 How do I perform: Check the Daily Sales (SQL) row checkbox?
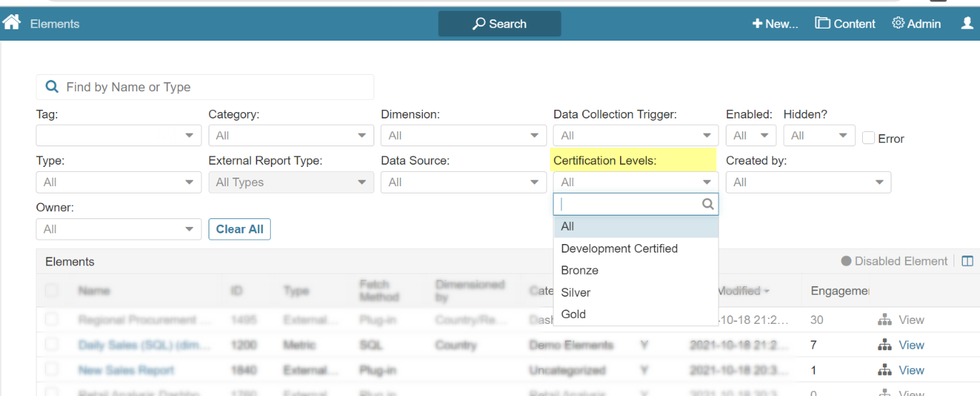51,345
